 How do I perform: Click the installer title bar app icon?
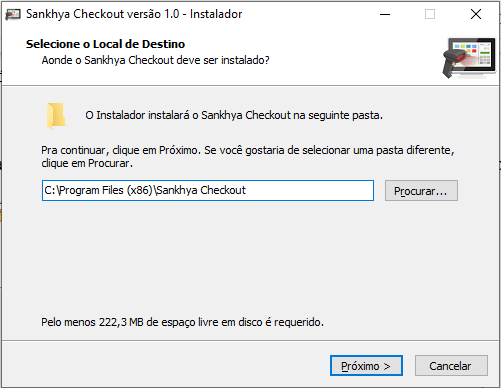(x=13, y=14)
